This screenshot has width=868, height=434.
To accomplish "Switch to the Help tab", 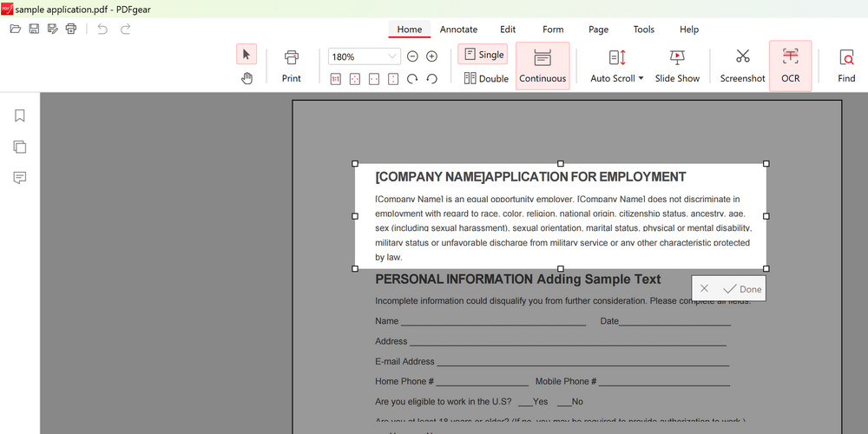I will (x=689, y=30).
